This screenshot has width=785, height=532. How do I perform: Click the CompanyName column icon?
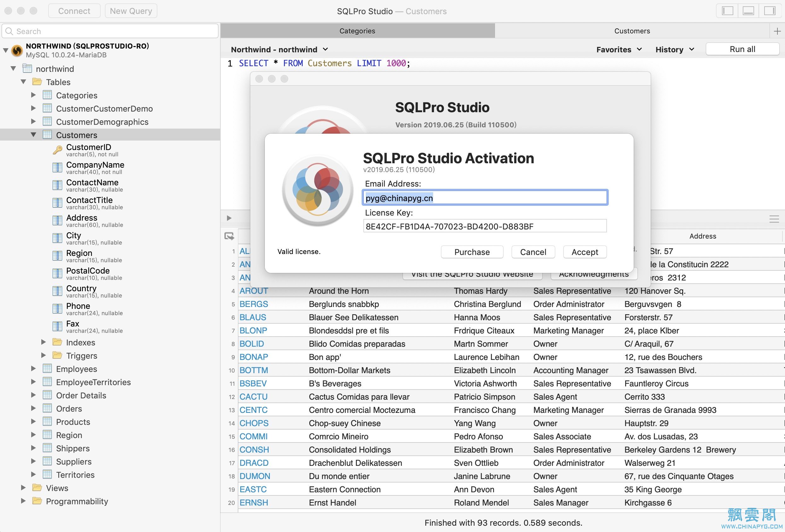point(57,167)
